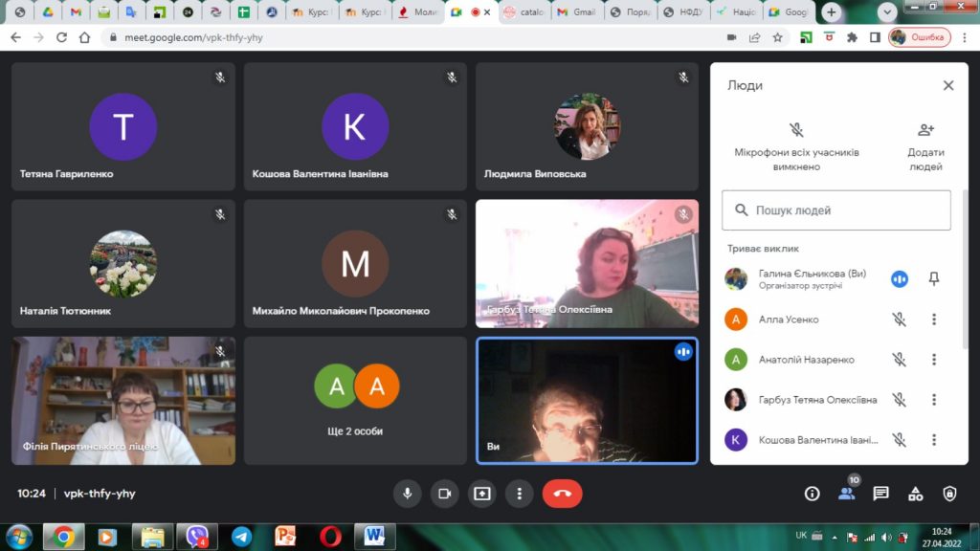
Task: Click the people icon showing 10 participants
Action: (x=846, y=494)
